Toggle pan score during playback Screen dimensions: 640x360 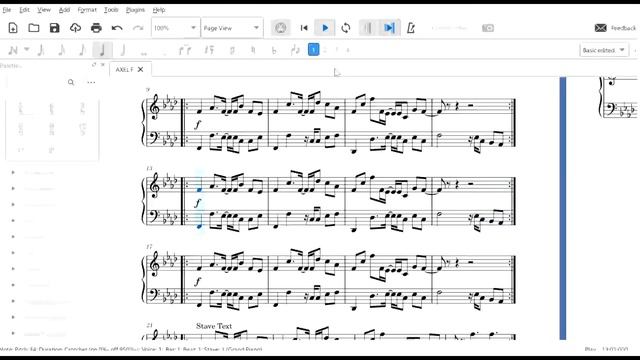click(389, 28)
